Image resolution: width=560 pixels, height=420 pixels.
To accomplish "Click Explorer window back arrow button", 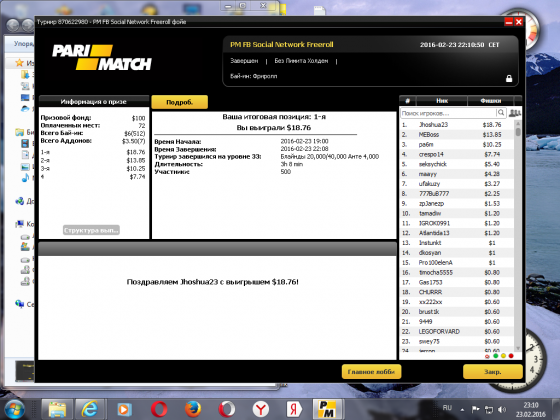I will (13, 25).
